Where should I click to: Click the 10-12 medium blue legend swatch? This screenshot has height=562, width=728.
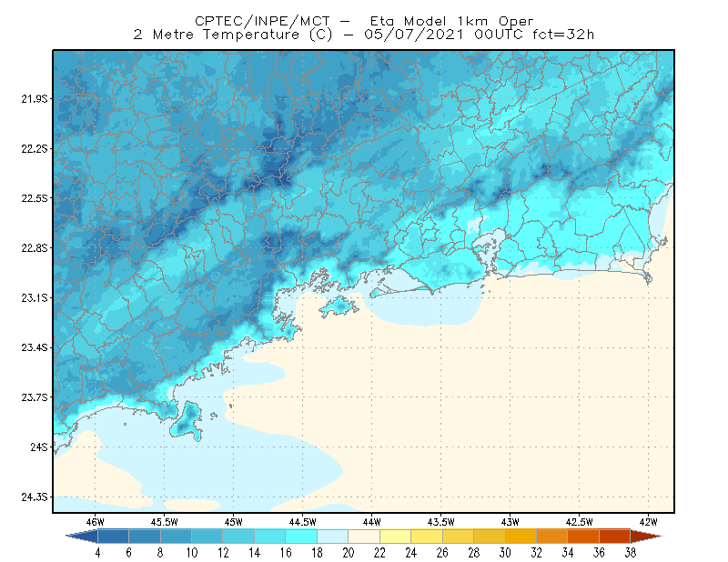(207, 537)
